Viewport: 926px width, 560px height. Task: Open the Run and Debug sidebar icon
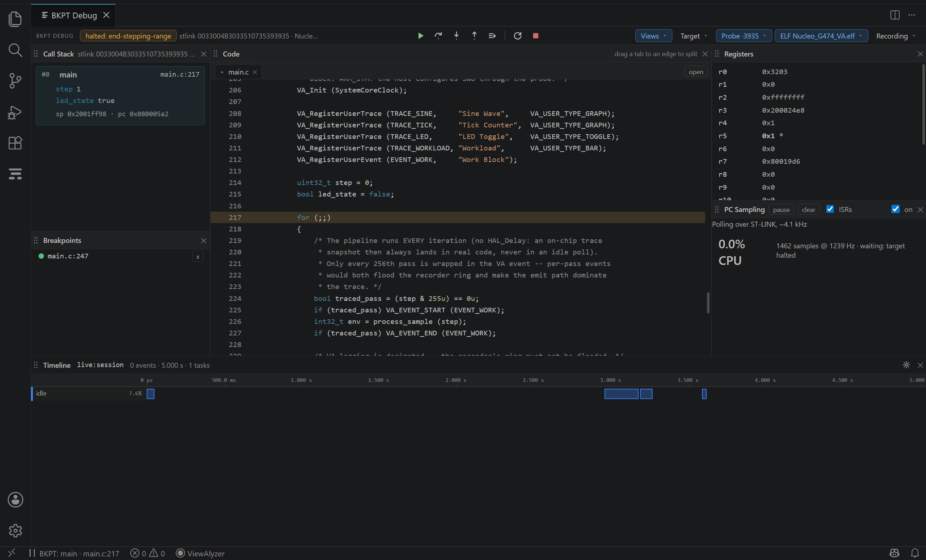[15, 112]
